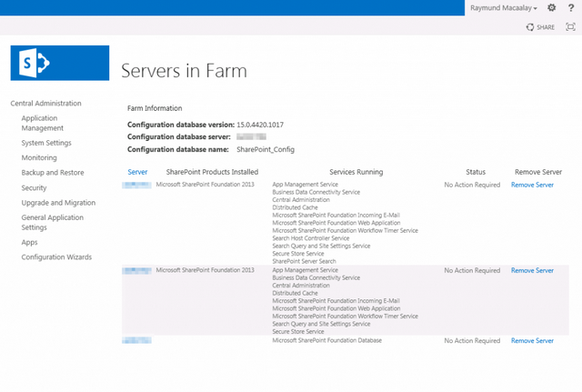582x392 pixels.
Task: Click the SharePoint Products Installed column header
Action: click(212, 172)
